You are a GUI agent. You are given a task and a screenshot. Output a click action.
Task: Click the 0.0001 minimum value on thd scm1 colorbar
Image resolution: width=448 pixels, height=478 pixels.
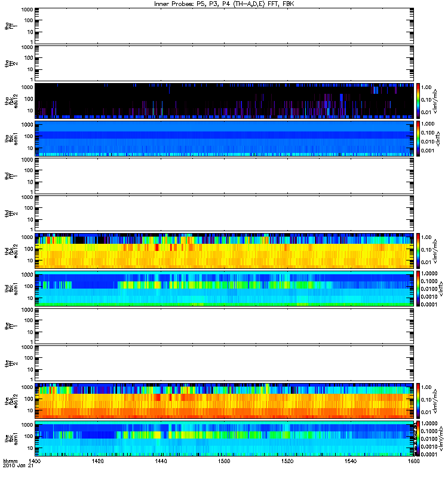pyautogui.click(x=429, y=304)
